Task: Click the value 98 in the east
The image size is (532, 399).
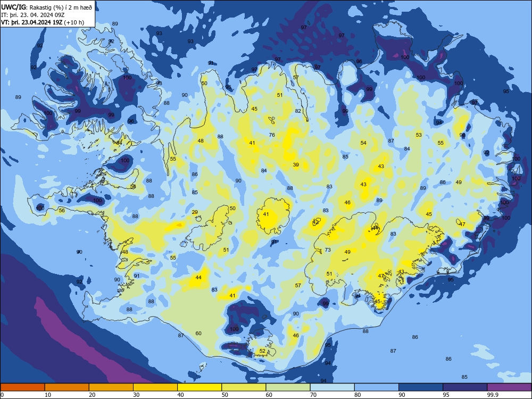Action: tap(462, 135)
